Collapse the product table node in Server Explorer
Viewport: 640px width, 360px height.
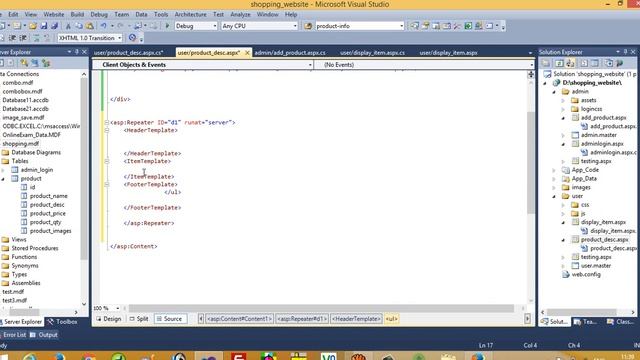(3, 179)
